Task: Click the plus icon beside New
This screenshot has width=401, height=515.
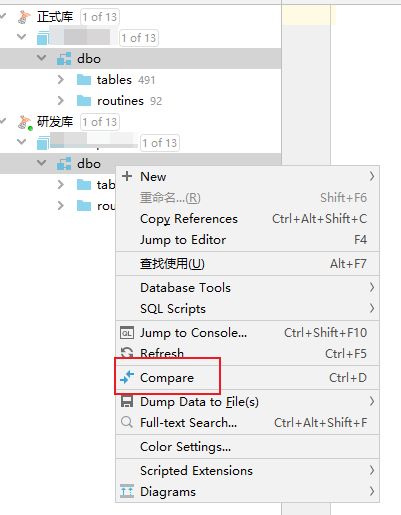Action: point(127,176)
